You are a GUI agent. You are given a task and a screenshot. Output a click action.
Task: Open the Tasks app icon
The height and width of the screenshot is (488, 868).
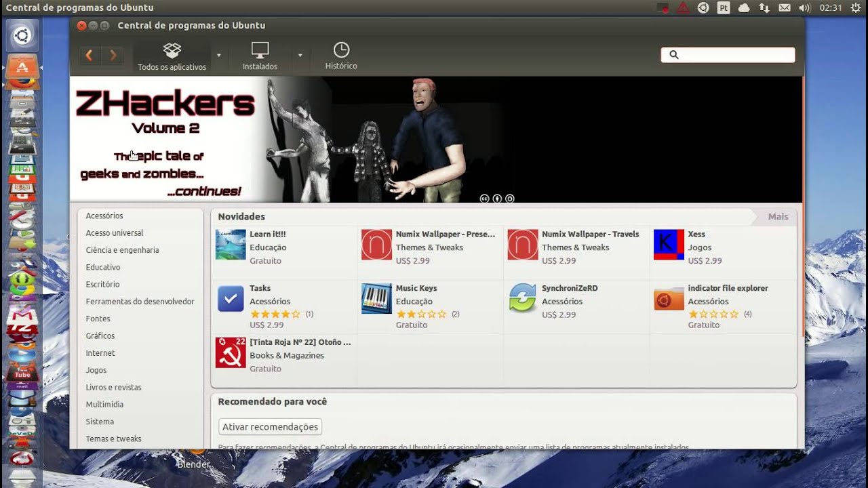[231, 299]
